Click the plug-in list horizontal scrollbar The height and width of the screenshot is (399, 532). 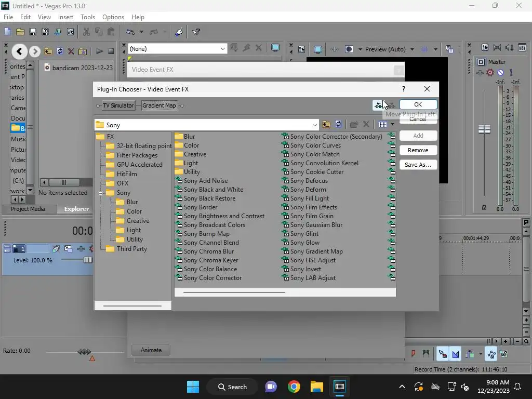point(234,292)
